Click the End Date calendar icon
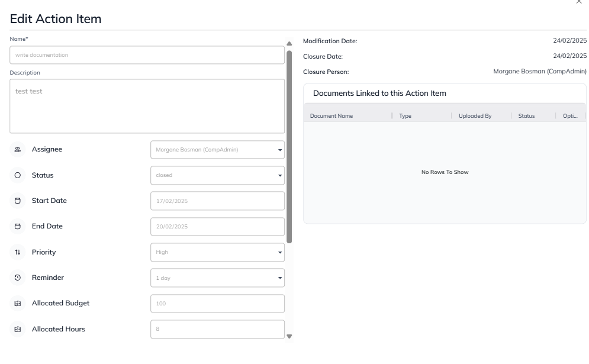Viewport: 589px width, 364px height. tap(17, 226)
